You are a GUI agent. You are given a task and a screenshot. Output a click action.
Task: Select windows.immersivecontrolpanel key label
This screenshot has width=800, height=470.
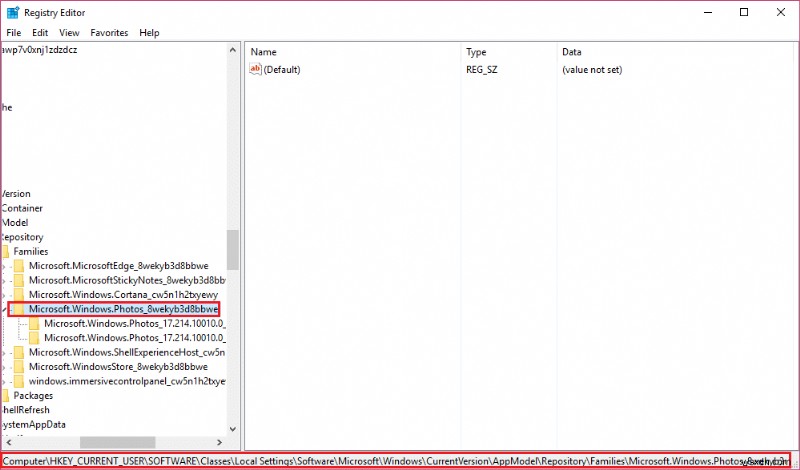click(127, 381)
